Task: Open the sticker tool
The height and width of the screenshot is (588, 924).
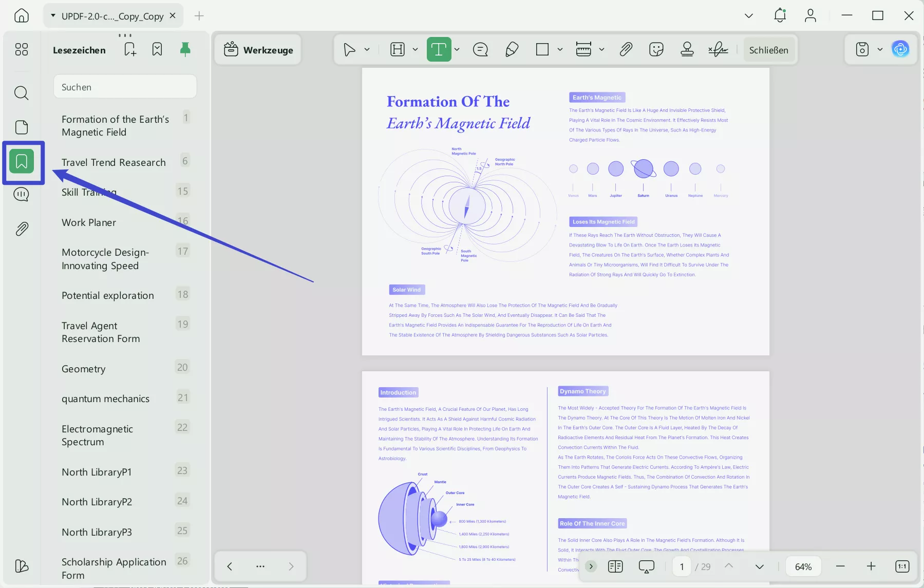Action: coord(656,50)
